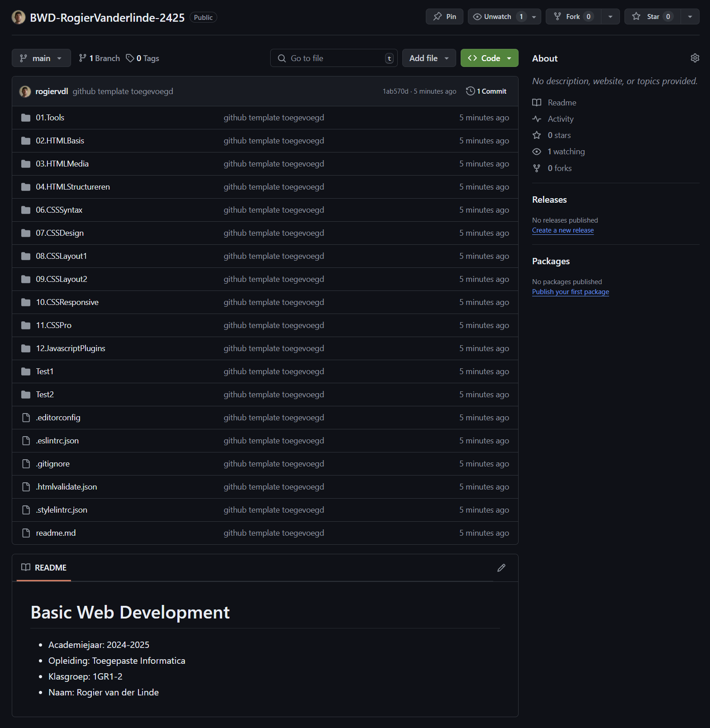This screenshot has width=710, height=728.
Task: Click the tag icon next to 0 Tags
Action: tap(130, 58)
